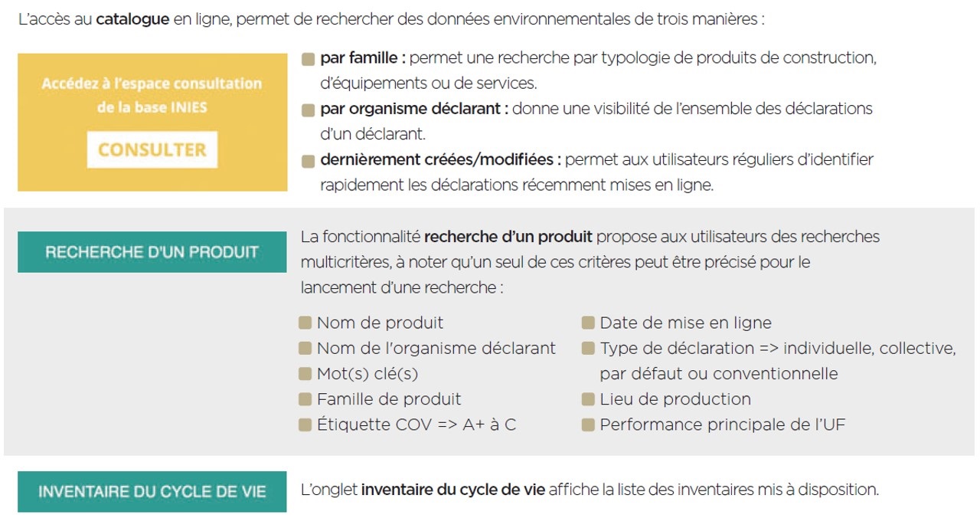Click the bullet beside 'dernièrement créées/modifiées'
The image size is (980, 518).
click(x=308, y=161)
